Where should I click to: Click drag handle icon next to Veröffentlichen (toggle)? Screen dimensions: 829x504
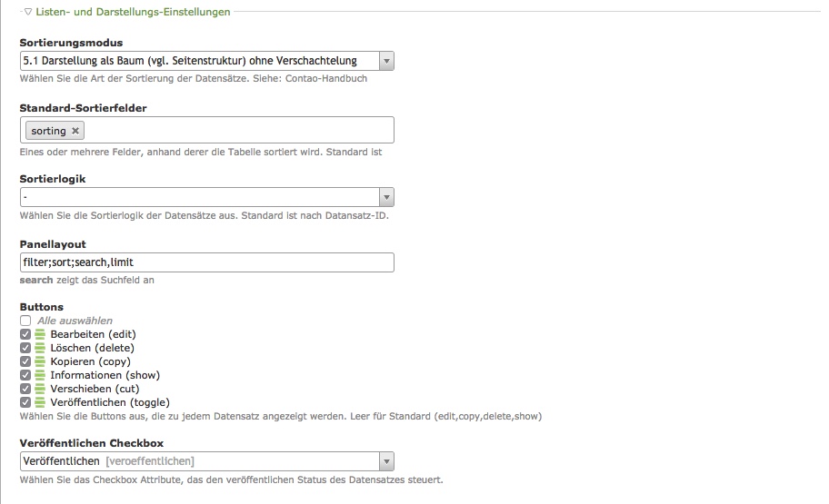click(40, 402)
